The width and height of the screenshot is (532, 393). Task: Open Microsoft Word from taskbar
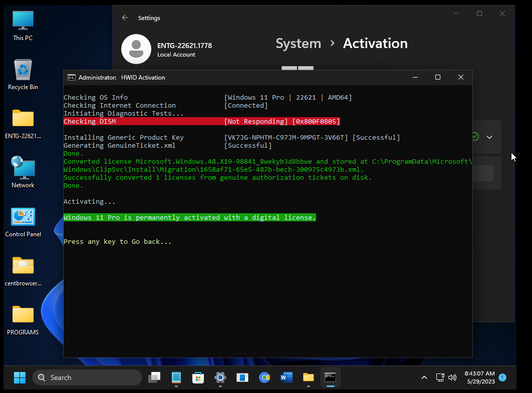pyautogui.click(x=287, y=377)
